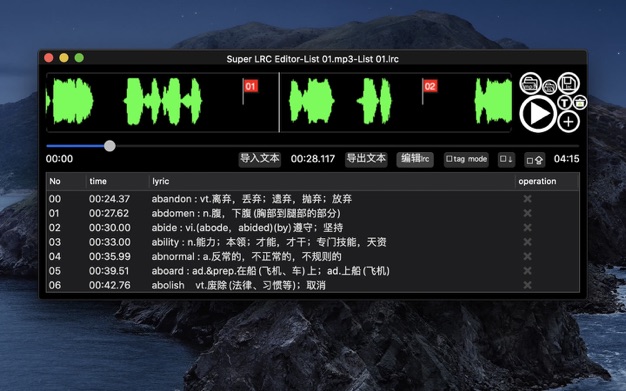Click the playback position slider knob
This screenshot has width=626, height=391.
[x=110, y=146]
